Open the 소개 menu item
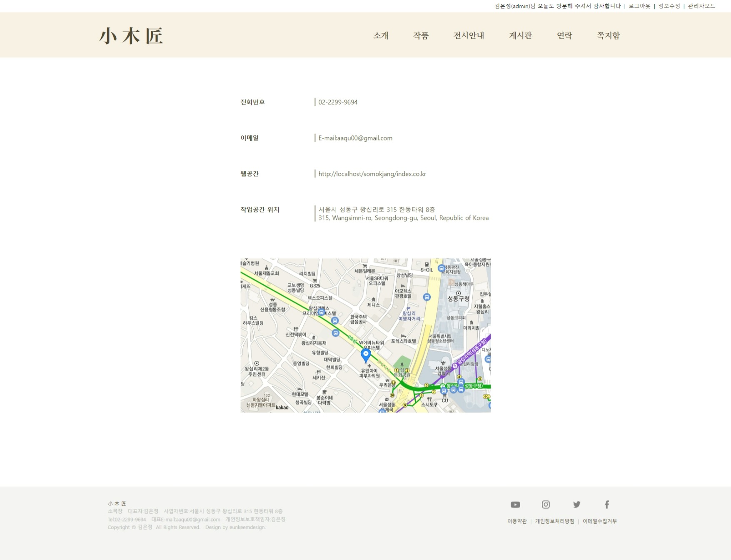The image size is (731, 560). click(380, 36)
